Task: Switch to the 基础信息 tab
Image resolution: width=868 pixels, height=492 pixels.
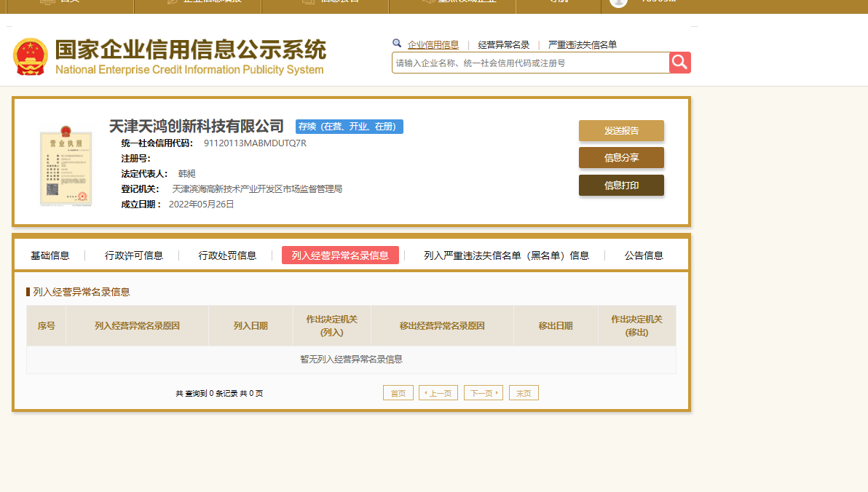Action: pos(50,255)
